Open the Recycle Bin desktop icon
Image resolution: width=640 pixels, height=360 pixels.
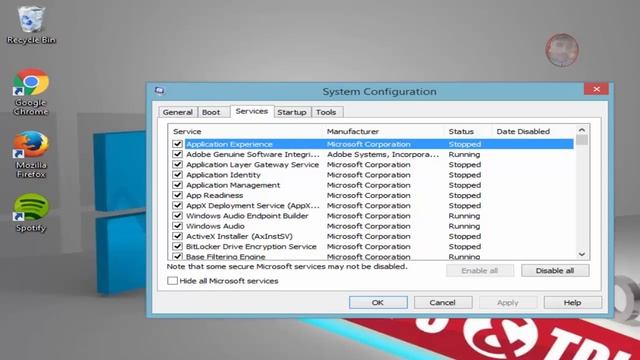[31, 24]
